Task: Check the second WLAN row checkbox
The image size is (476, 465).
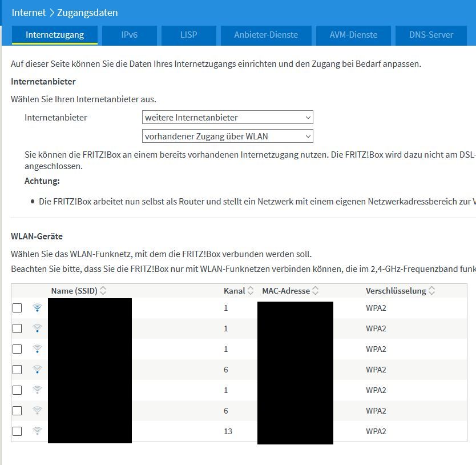Action: tap(17, 328)
